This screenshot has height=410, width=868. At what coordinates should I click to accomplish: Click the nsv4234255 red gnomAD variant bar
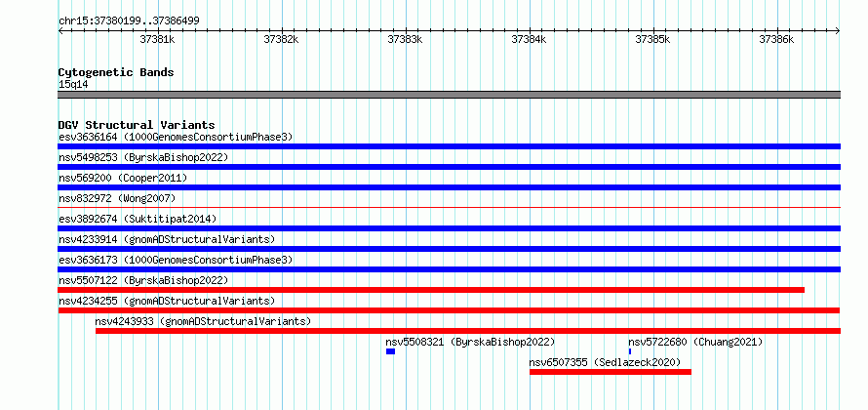(449, 310)
